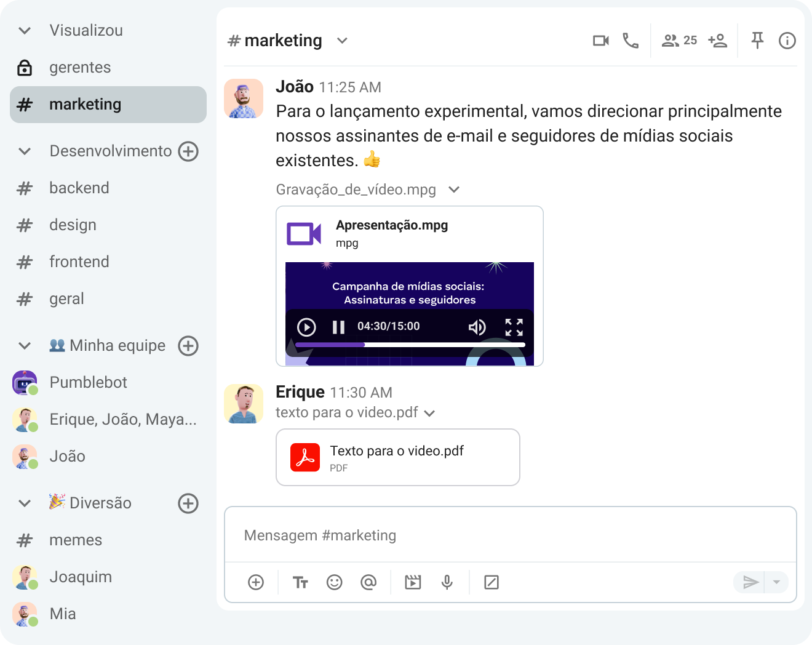Image resolution: width=812 pixels, height=645 pixels.
Task: Create a new channel under Desenvolvimento
Action: point(188,151)
